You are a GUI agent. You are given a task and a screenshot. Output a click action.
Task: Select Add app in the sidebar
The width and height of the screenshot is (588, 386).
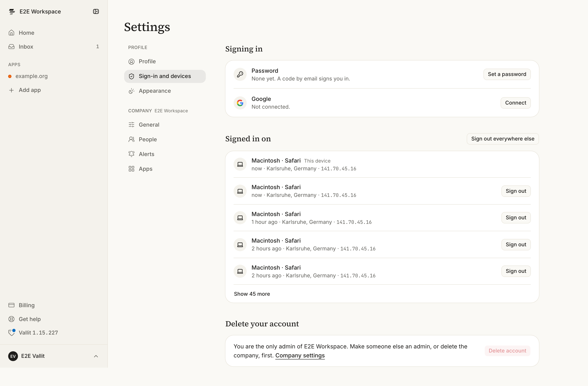[54, 90]
